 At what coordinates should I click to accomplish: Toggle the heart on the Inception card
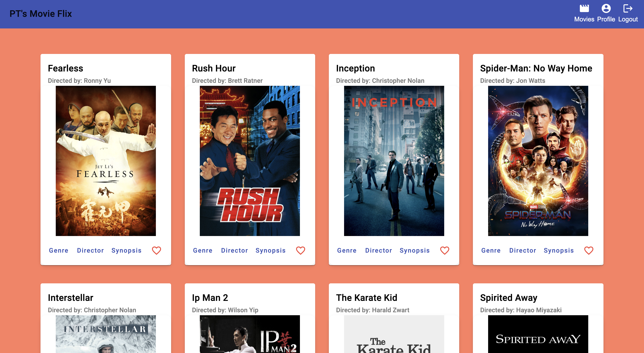444,250
